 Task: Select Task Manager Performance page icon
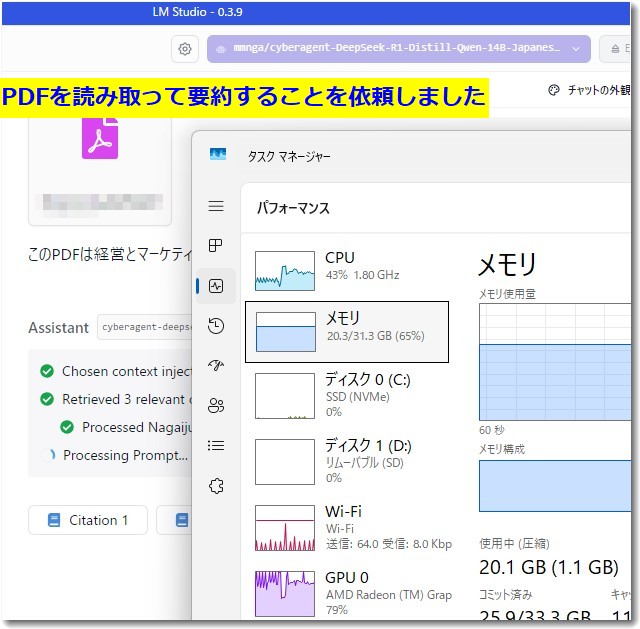[216, 286]
